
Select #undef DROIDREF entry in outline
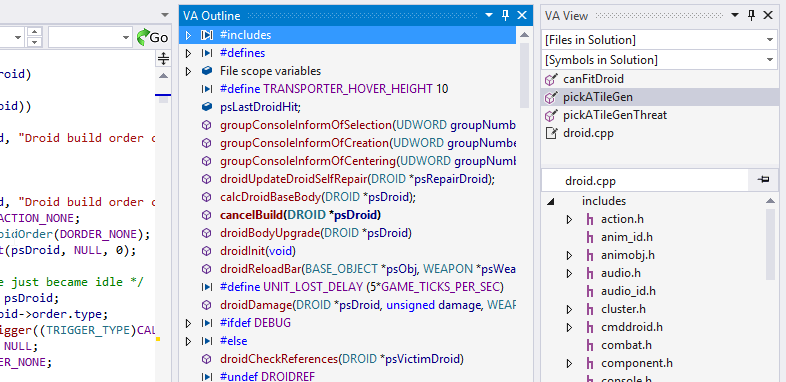pos(267,376)
